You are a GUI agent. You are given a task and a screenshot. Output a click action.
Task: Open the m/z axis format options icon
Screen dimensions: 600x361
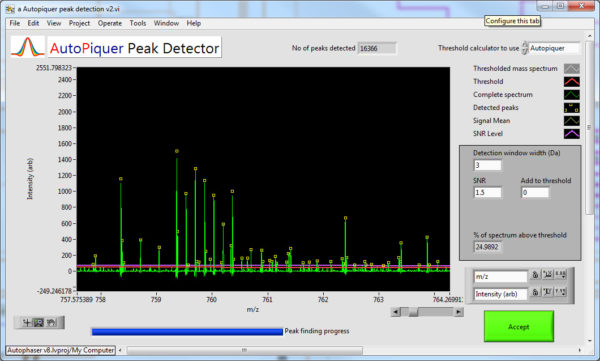click(561, 274)
